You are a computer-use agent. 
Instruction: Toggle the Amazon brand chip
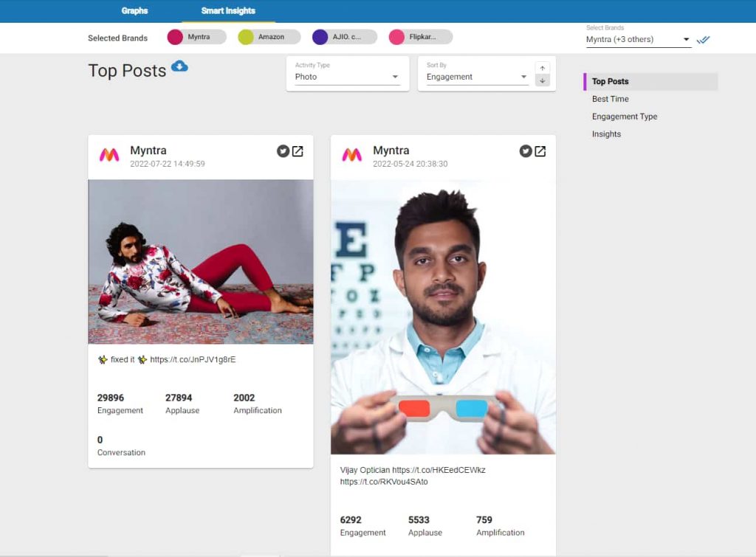[269, 37]
